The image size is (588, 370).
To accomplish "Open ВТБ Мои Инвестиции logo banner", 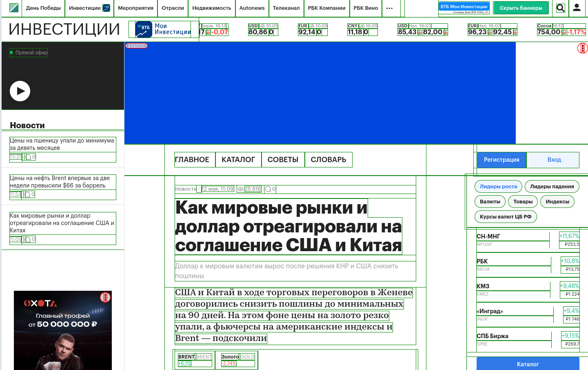I will (x=163, y=29).
